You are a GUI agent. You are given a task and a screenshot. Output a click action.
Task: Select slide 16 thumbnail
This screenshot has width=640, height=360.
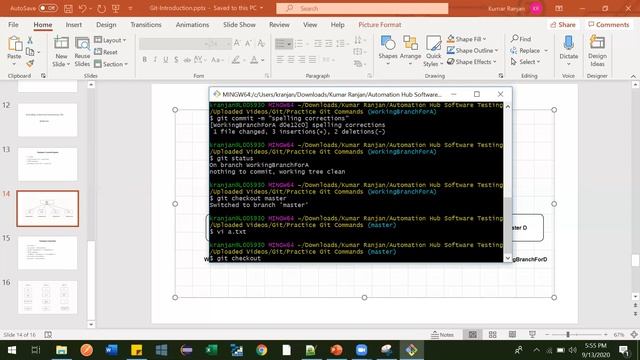47,297
